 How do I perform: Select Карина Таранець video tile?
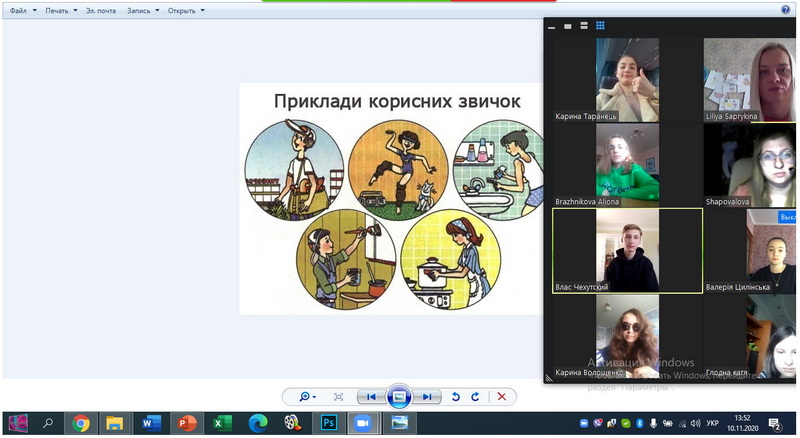pyautogui.click(x=627, y=80)
